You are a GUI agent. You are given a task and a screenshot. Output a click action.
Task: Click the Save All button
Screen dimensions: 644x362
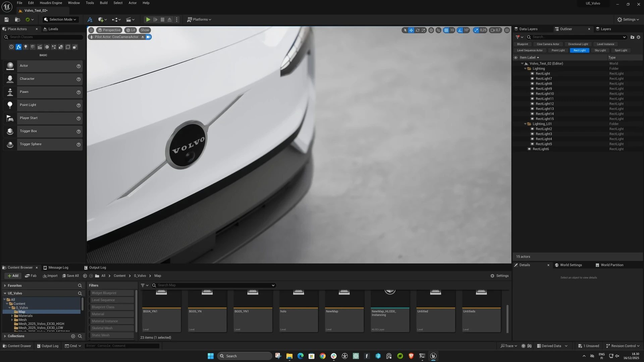point(70,276)
